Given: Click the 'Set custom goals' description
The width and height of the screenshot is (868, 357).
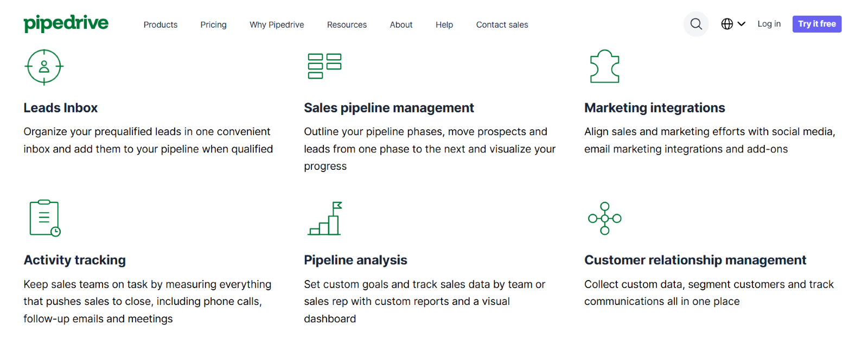Looking at the screenshot, I should pyautogui.click(x=424, y=301).
